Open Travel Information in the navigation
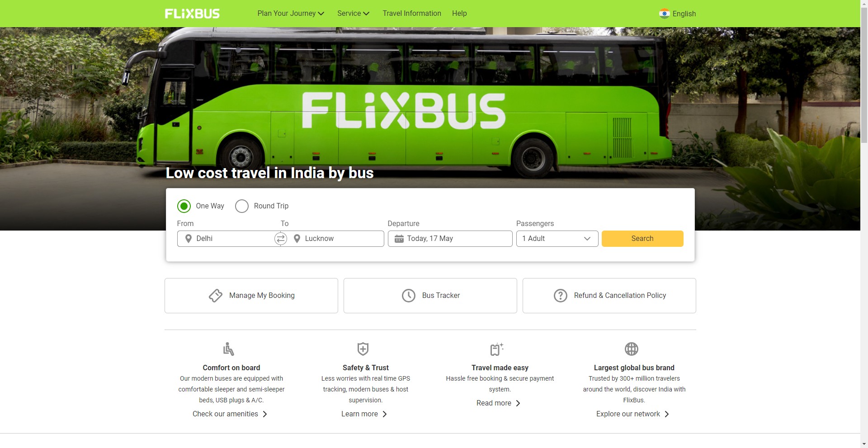The width and height of the screenshot is (868, 448). [412, 14]
